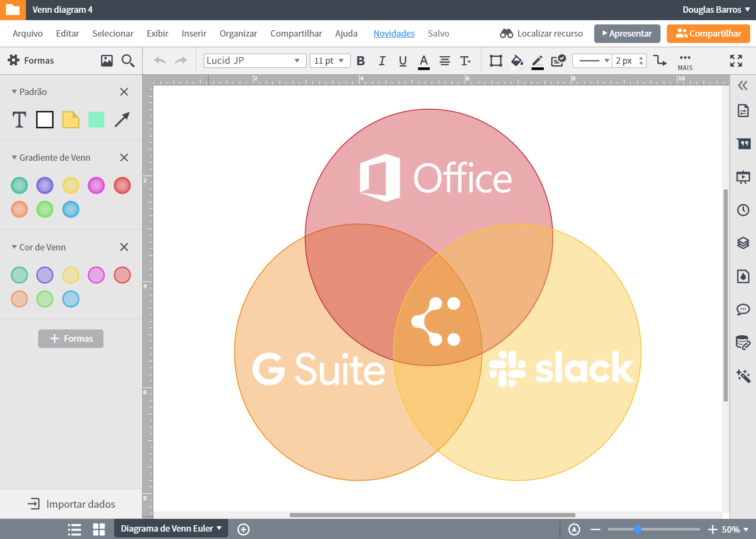Select the purple Venn gradient swatch
Viewport: 756px width, 539px height.
(x=45, y=185)
